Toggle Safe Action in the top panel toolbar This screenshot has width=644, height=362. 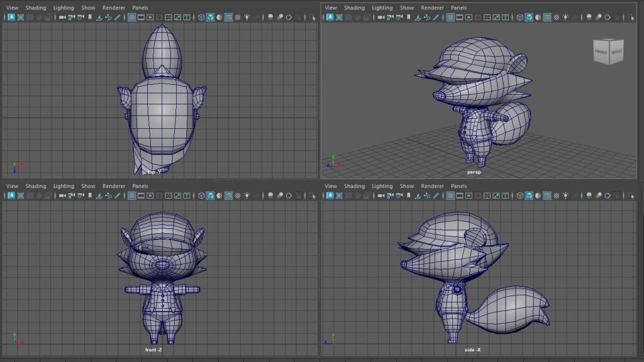point(177,17)
